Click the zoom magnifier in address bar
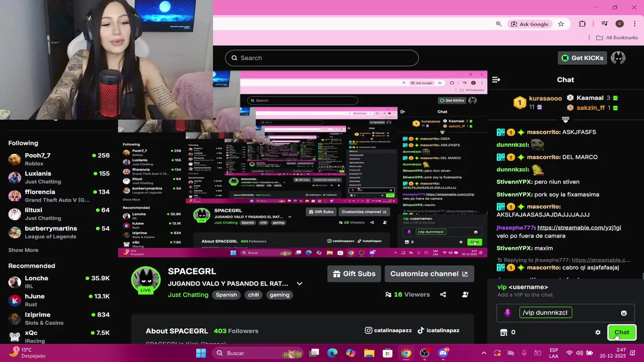 499,24
